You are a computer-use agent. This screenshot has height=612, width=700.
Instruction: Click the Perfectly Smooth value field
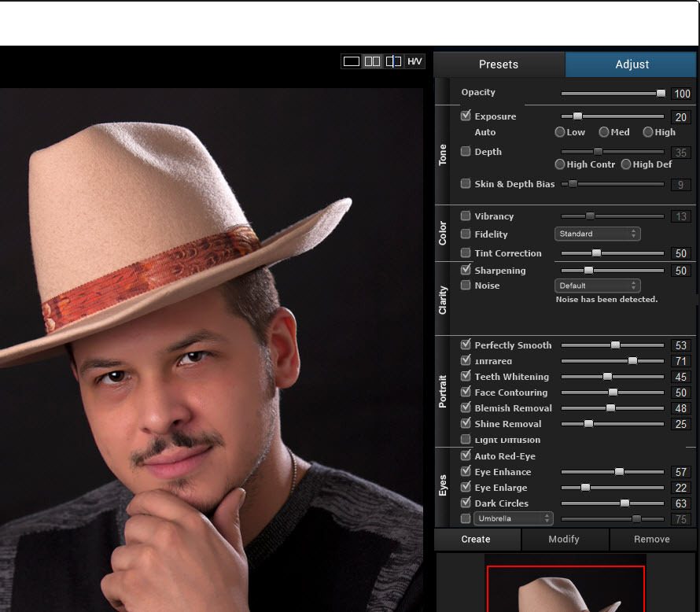(680, 345)
